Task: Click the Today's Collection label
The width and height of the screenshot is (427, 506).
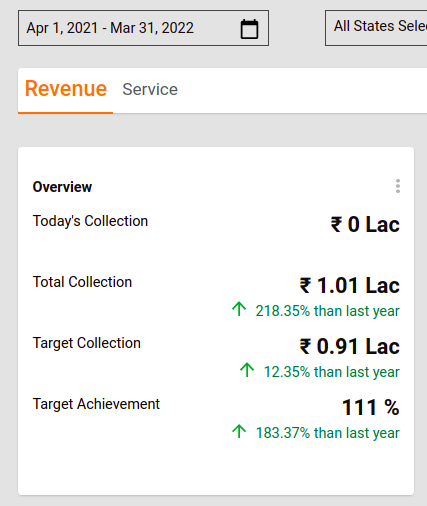Action: (90, 221)
